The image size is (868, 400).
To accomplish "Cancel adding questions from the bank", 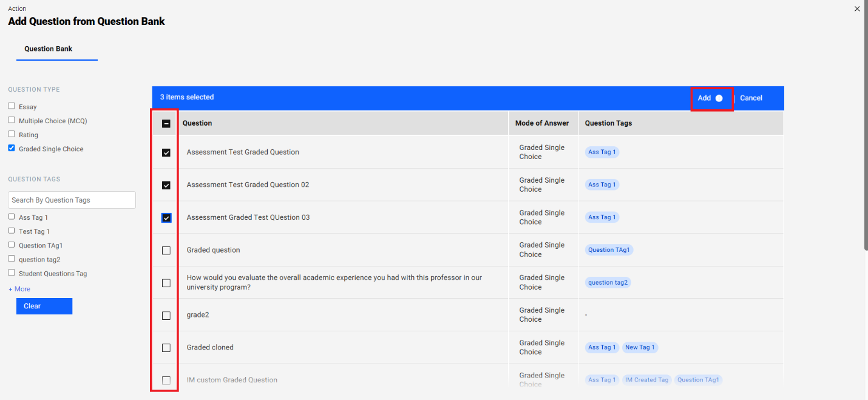I will tap(751, 98).
